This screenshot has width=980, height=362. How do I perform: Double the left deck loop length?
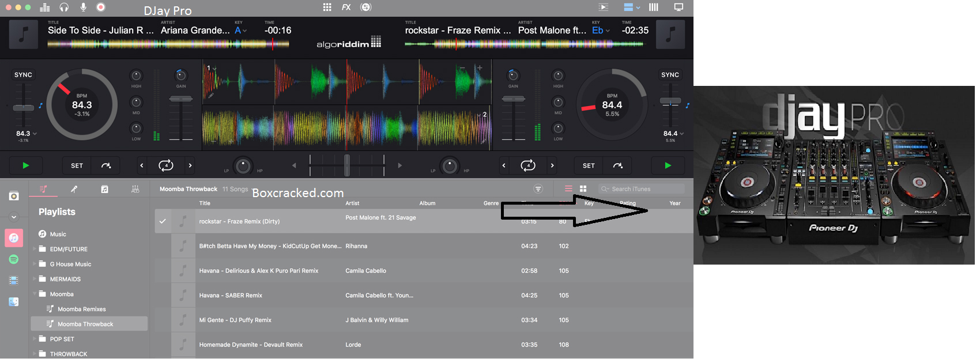pos(190,165)
